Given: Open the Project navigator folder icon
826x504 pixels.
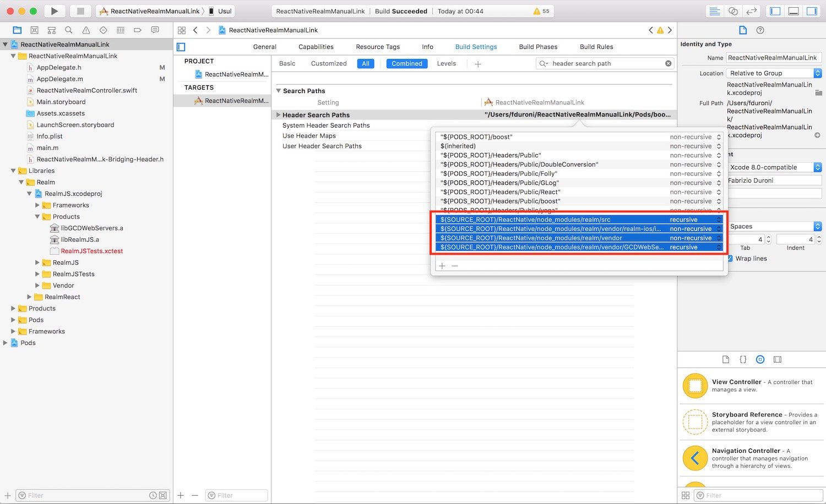Looking at the screenshot, I should pyautogui.click(x=17, y=30).
